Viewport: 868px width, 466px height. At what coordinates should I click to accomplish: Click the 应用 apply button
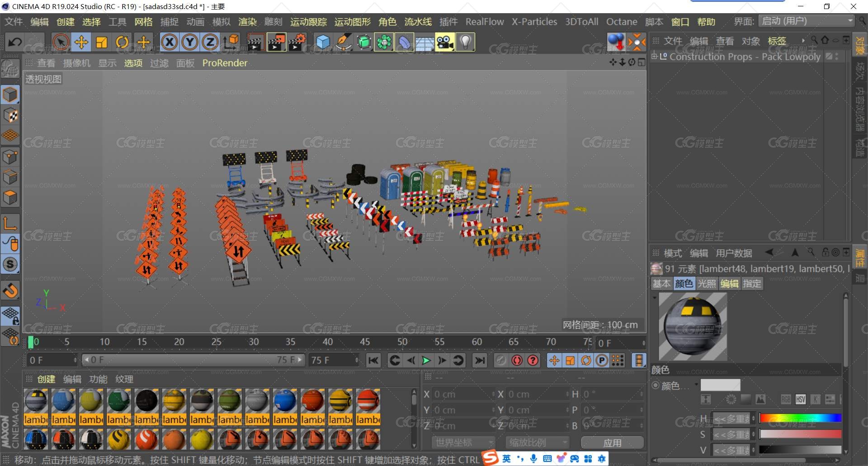612,442
